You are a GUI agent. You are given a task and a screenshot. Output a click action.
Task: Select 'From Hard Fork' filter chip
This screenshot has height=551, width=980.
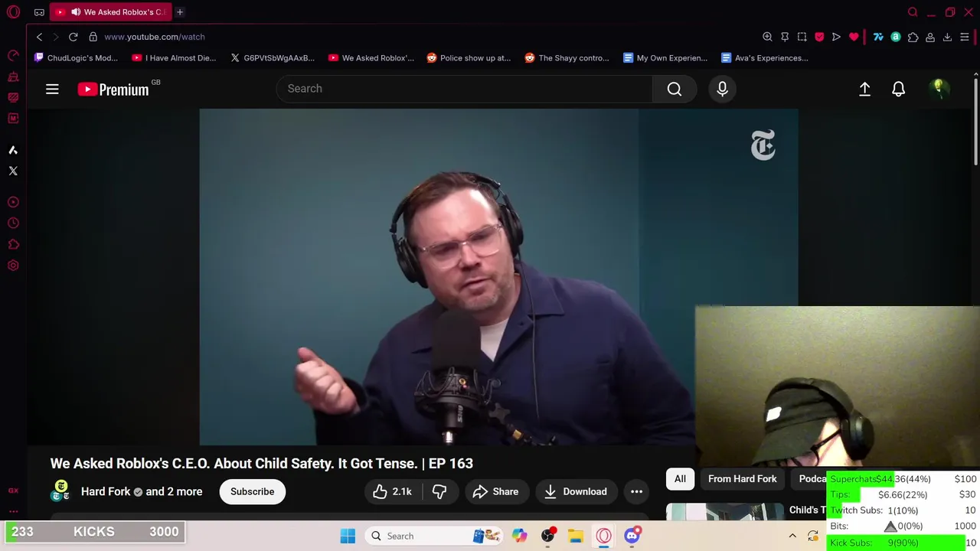tap(743, 479)
